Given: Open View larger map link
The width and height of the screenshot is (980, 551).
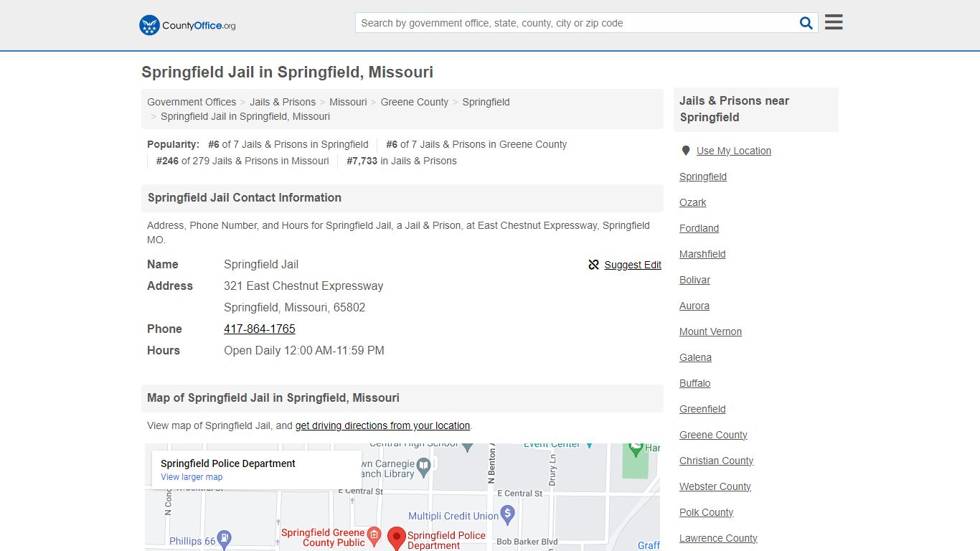Looking at the screenshot, I should pos(192,477).
